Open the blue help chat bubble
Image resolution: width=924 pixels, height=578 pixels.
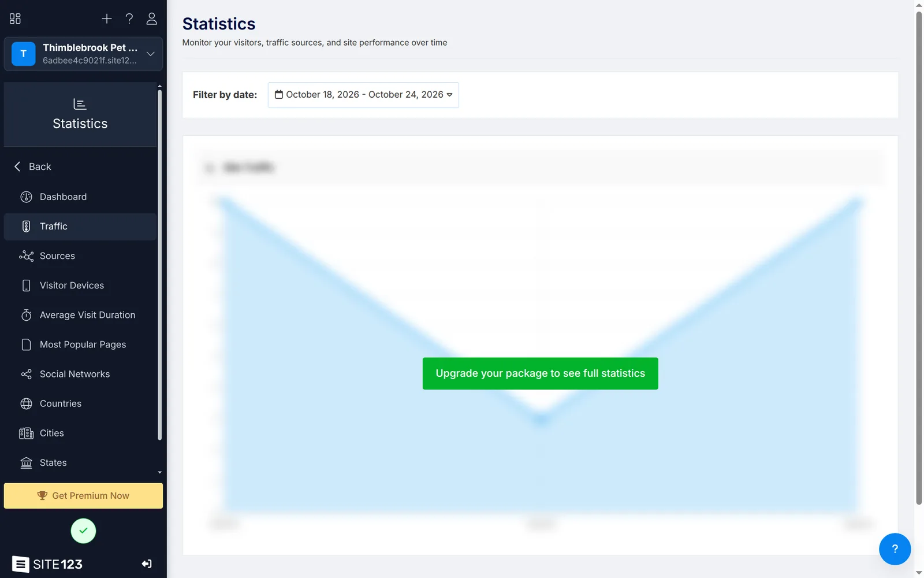pos(895,549)
